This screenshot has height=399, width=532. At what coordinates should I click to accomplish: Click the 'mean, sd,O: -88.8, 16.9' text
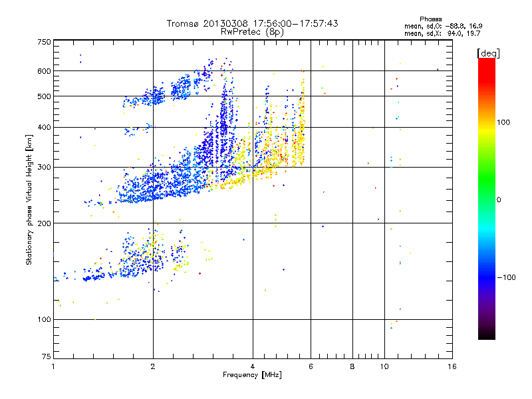click(x=443, y=26)
